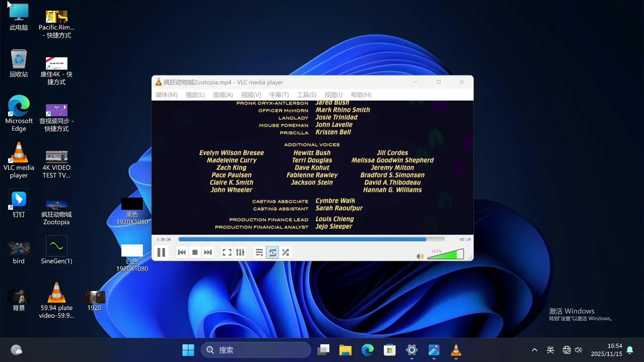Select the VLC media player desktop shortcut
This screenshot has width=644, height=362.
pyautogui.click(x=19, y=160)
